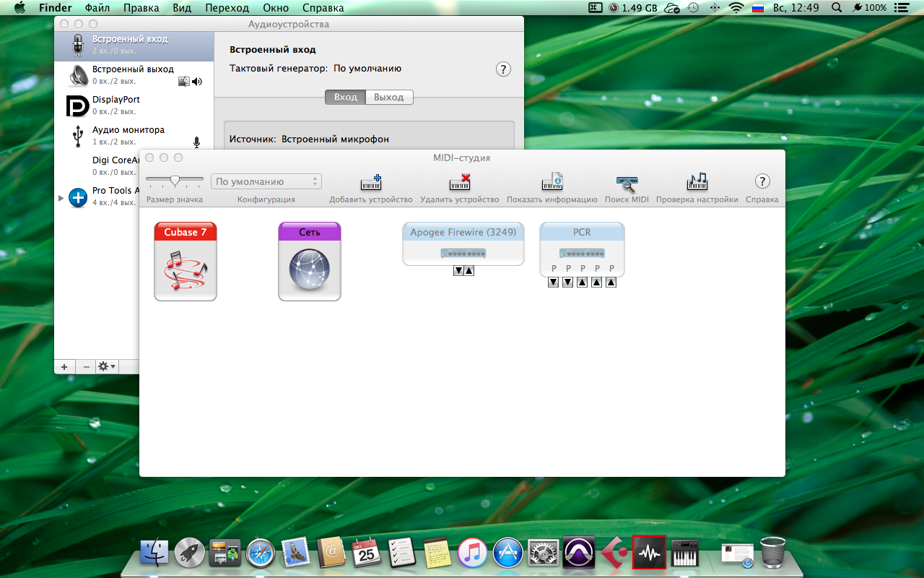
Task: Open Spotlight search in menu bar
Action: (x=837, y=8)
